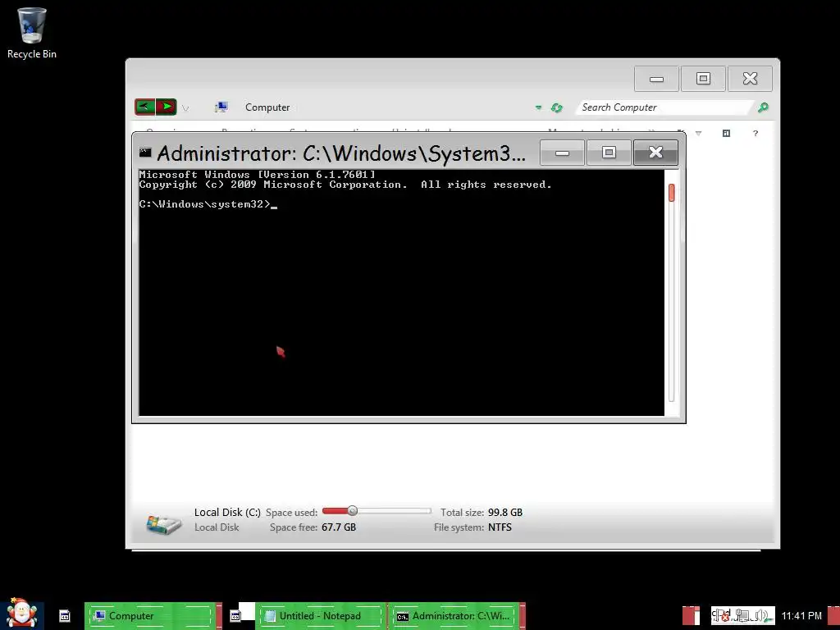Select the Recycle Bin desktop icon
This screenshot has width=840, height=630.
point(32,33)
